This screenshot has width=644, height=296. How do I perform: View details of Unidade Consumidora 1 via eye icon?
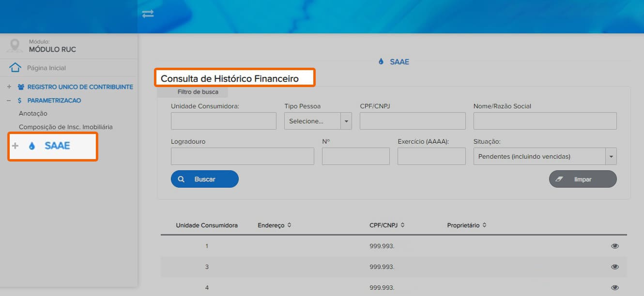615,246
